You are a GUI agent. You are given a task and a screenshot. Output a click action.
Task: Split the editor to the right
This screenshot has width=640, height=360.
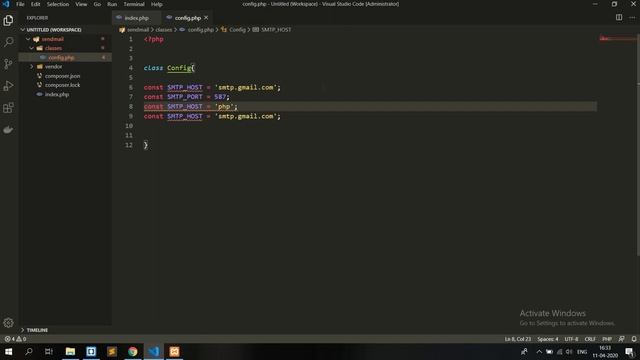tap(619, 18)
